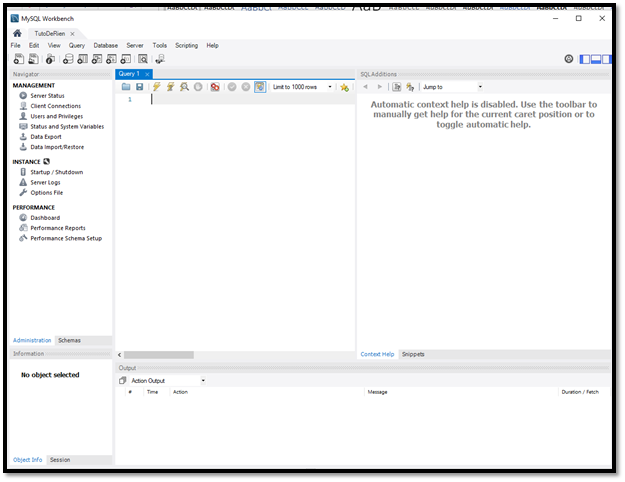Open the Database menu
Screen dimensions: 625x482
coord(106,45)
